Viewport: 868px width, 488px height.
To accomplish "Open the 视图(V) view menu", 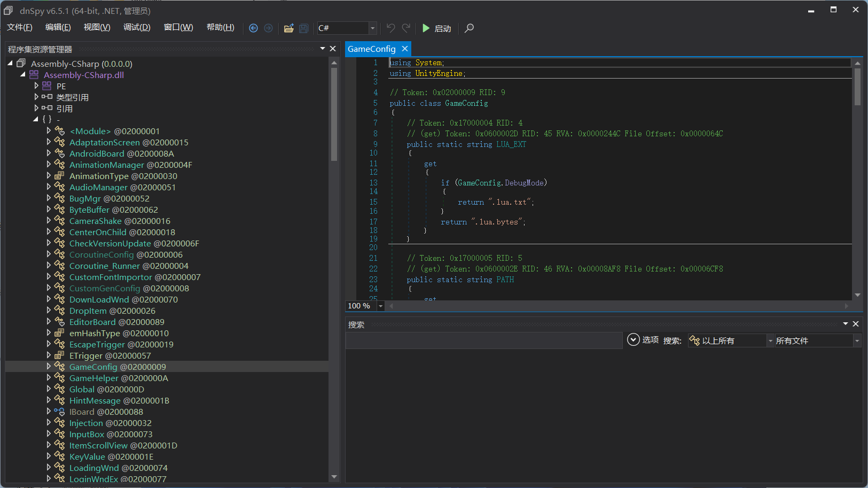I will point(97,27).
